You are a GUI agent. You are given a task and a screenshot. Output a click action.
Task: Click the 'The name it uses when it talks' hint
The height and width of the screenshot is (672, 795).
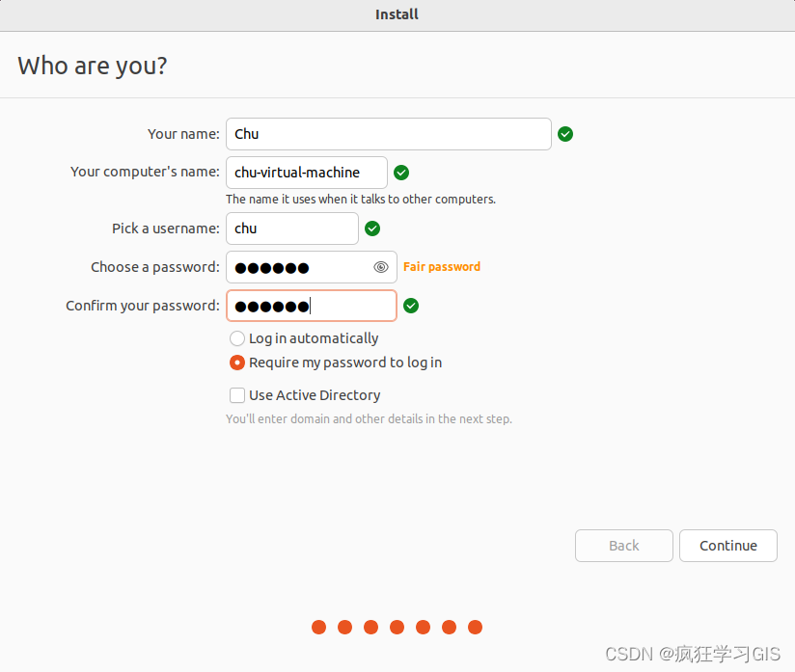point(361,200)
